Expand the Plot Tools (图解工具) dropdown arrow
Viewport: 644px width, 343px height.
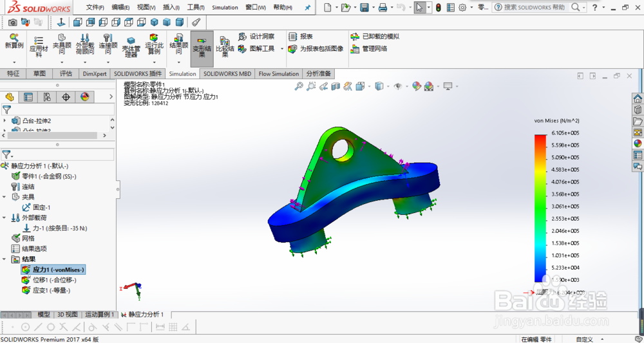282,49
